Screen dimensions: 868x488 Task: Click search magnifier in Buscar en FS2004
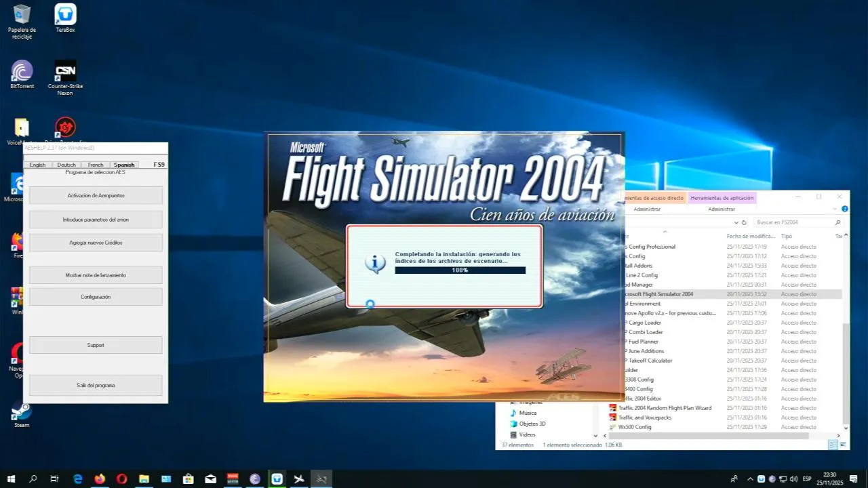837,222
